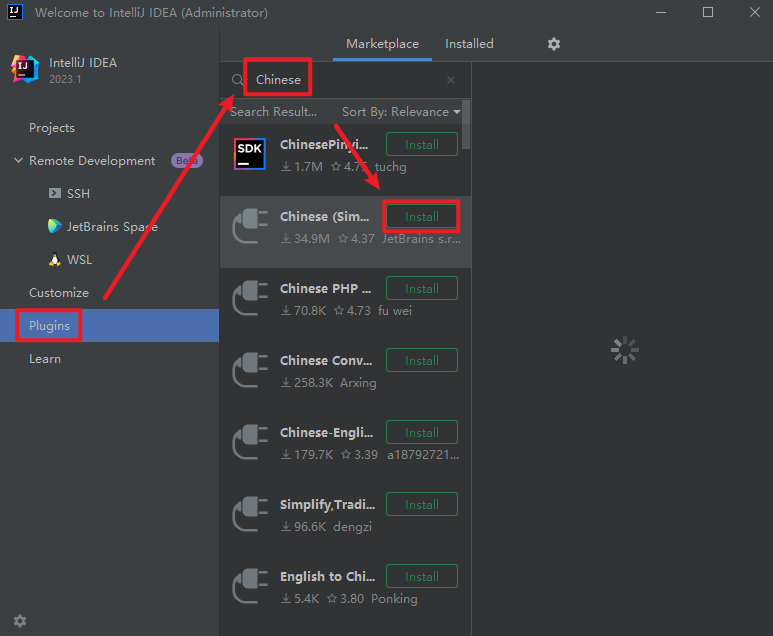Open the settings gear in bottom-left corner
Screen dimensions: 773x636
tap(20, 621)
